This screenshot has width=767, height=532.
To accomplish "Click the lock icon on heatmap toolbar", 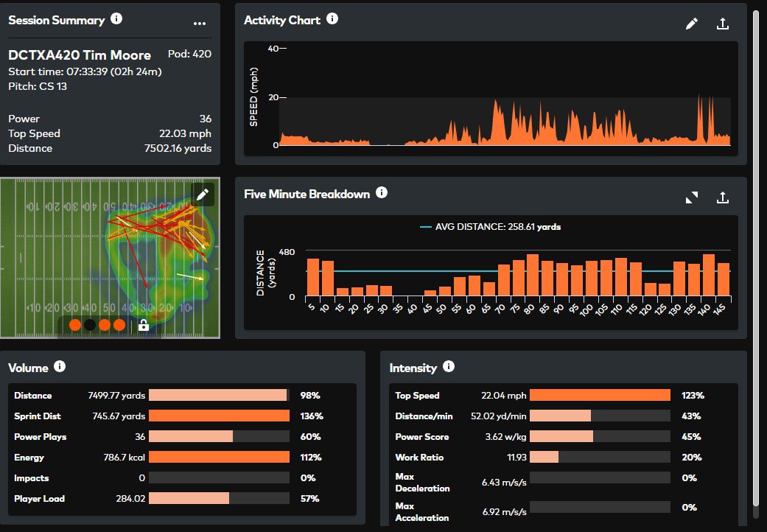I will click(144, 325).
